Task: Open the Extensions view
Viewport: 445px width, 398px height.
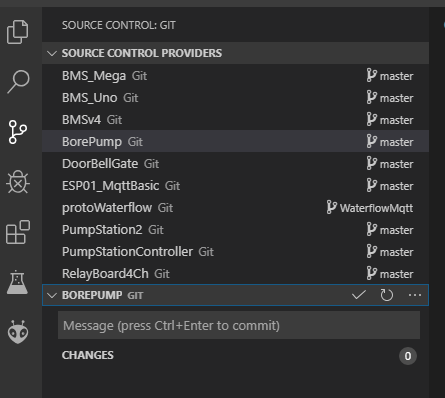Action: click(18, 232)
